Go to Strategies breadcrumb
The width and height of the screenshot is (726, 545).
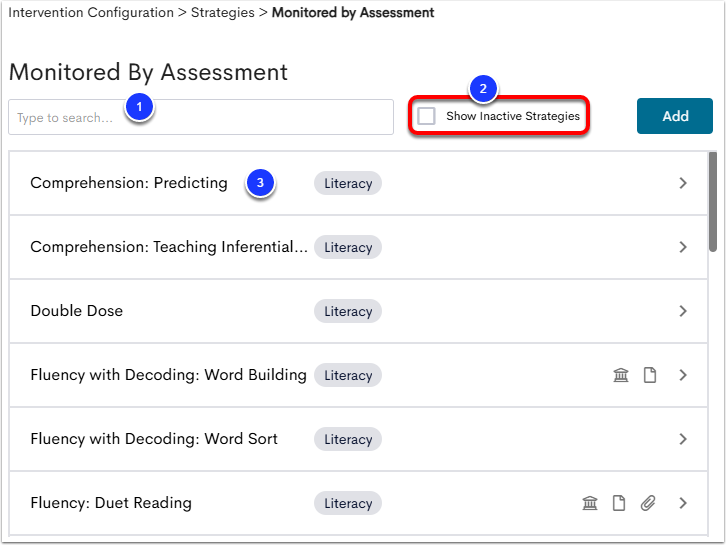coord(223,13)
